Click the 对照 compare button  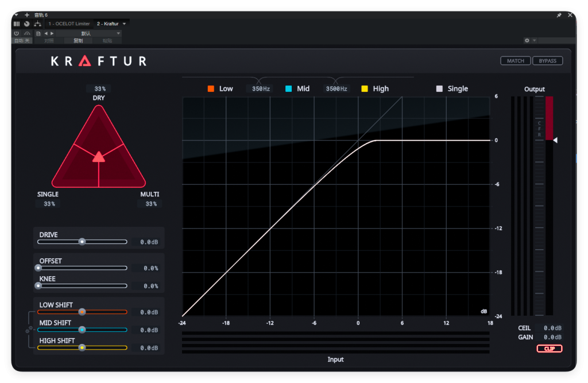(x=49, y=41)
